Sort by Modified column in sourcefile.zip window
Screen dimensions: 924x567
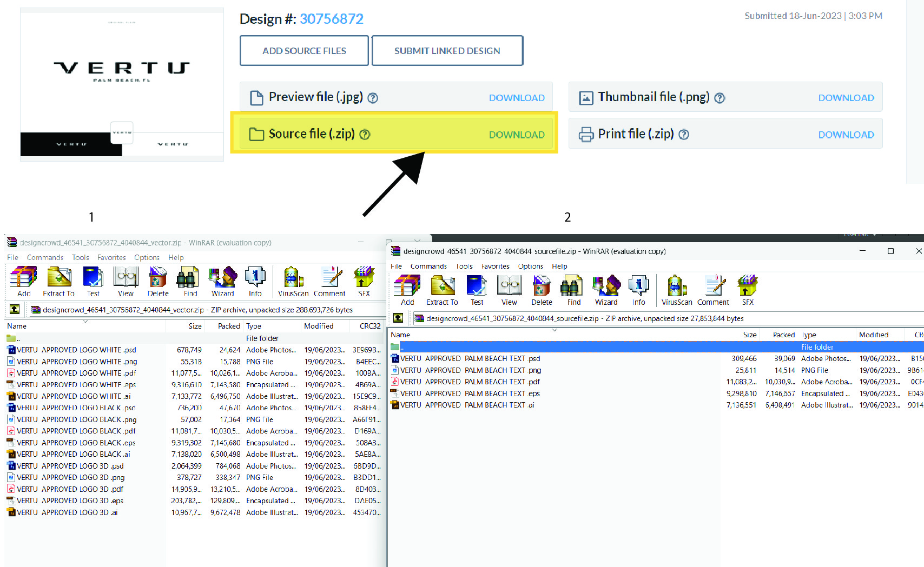click(x=879, y=335)
